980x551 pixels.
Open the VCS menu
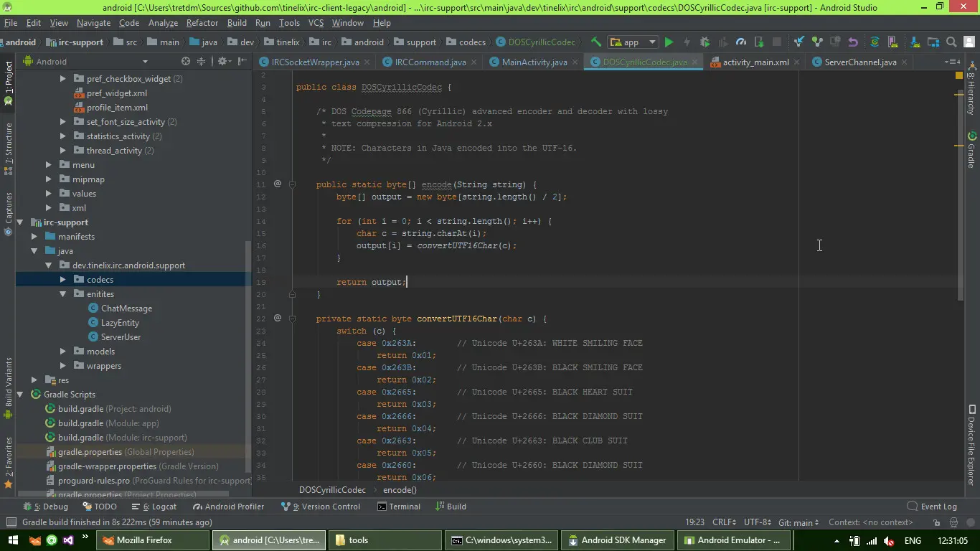pos(316,23)
